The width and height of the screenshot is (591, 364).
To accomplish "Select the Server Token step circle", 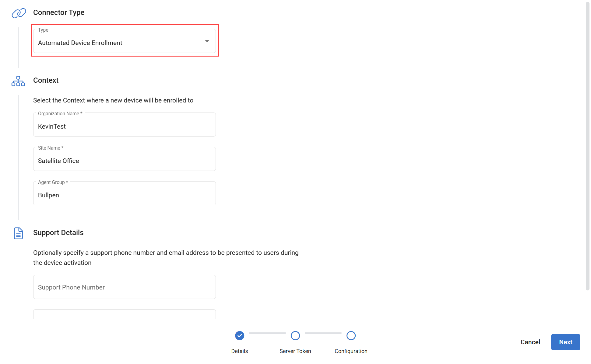I will click(295, 336).
